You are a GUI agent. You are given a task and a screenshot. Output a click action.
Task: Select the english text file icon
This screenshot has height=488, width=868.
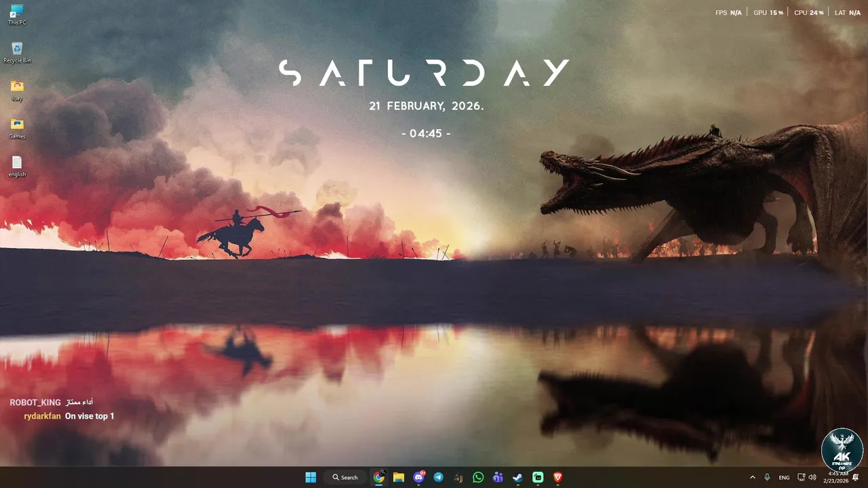point(17,166)
